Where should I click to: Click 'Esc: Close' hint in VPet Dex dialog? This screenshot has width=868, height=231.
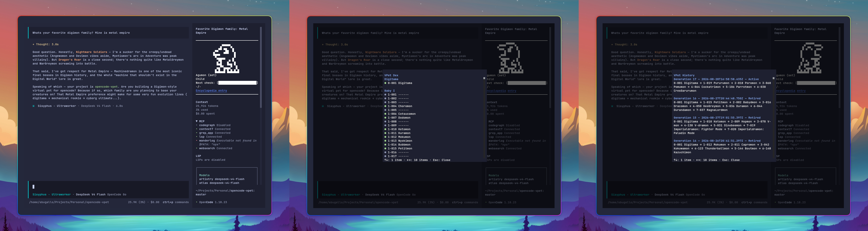click(x=441, y=160)
